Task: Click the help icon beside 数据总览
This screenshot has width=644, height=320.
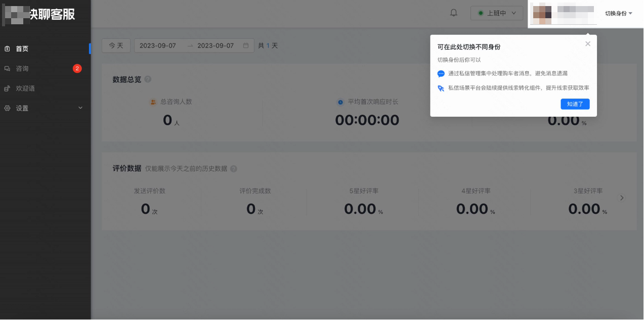Action: pos(147,79)
